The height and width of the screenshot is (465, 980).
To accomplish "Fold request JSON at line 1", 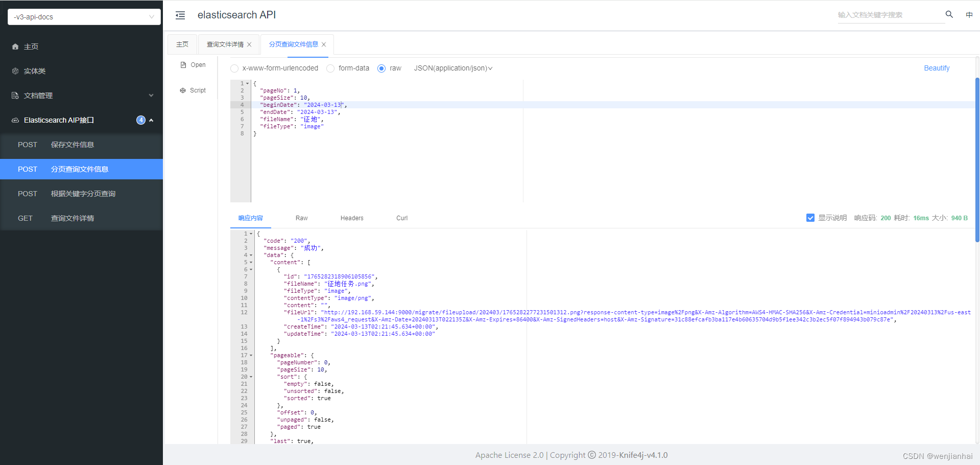I will [x=248, y=83].
